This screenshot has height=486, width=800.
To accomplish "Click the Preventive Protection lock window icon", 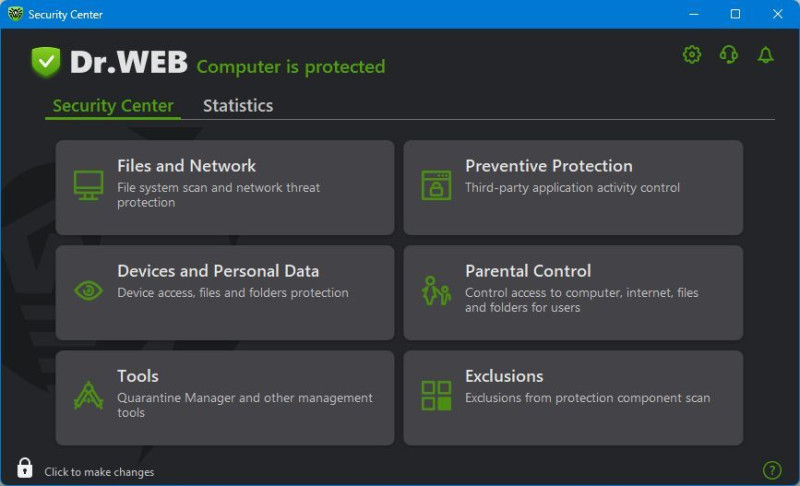I will [436, 185].
